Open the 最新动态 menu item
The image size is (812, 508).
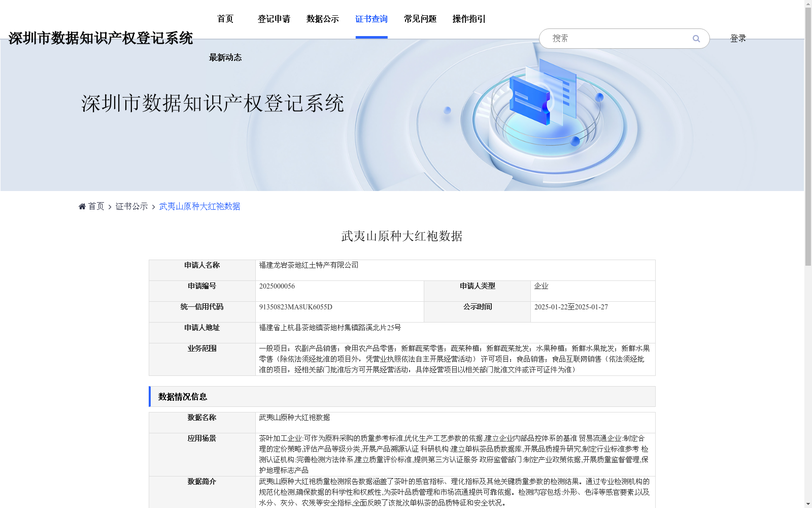click(225, 57)
